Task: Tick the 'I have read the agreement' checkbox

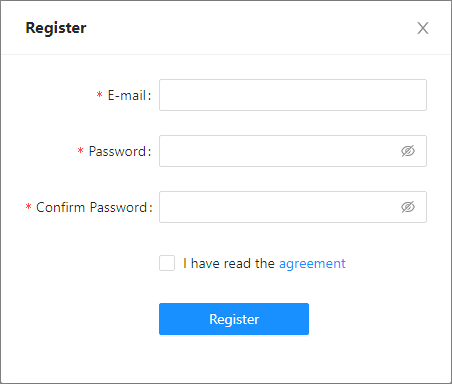Action: 167,263
